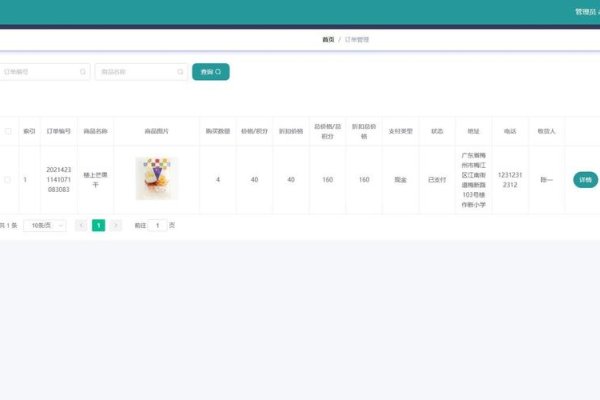Click the phone cell 1231231 2312
Viewport: 600px width, 400px height.
tap(510, 180)
